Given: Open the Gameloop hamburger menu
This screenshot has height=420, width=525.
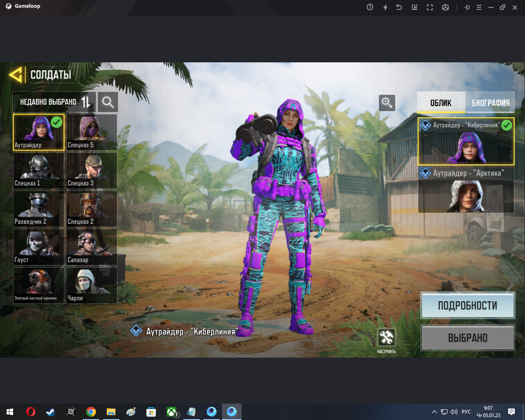Looking at the screenshot, I should coord(479,7).
